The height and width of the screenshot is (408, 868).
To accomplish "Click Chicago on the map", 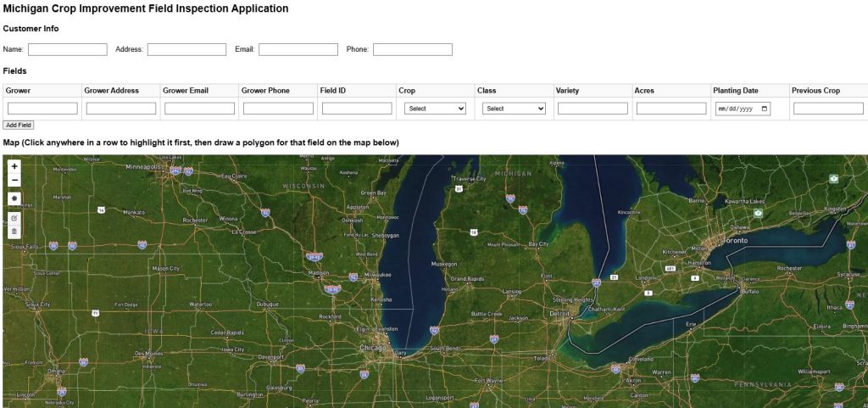I will 372,348.
